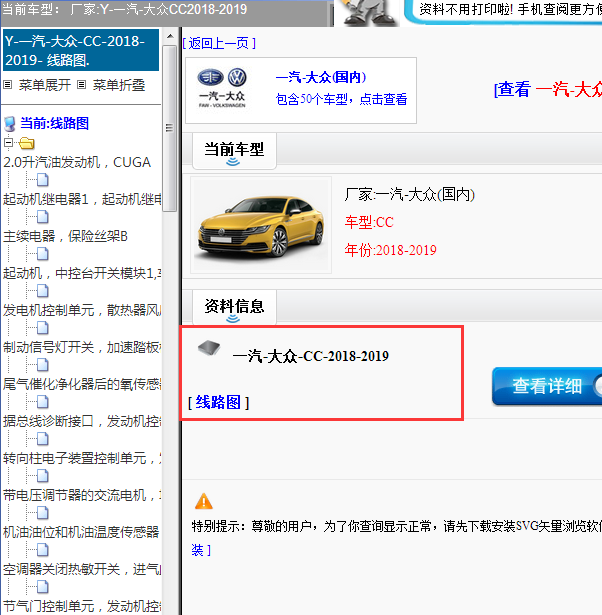Click the cartoon figure icon in header
Screen dimensions: 602x615
pos(367,13)
